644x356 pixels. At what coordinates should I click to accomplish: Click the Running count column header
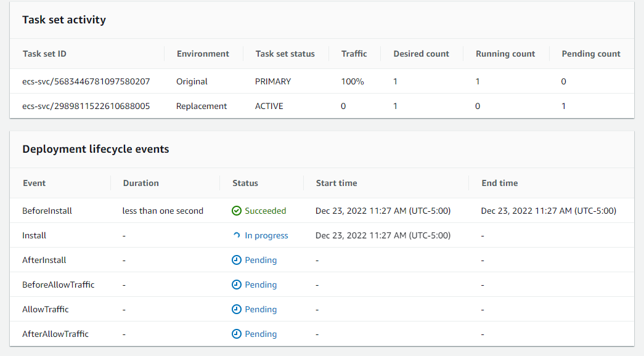[505, 54]
